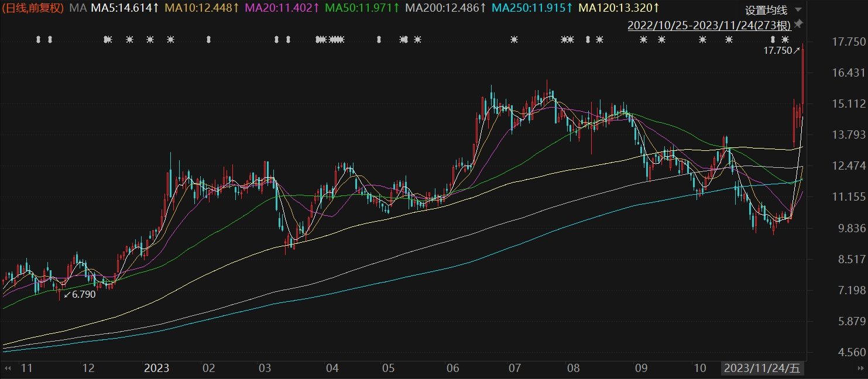Click the lone event marker above February
The width and height of the screenshot is (868, 379).
click(x=208, y=40)
